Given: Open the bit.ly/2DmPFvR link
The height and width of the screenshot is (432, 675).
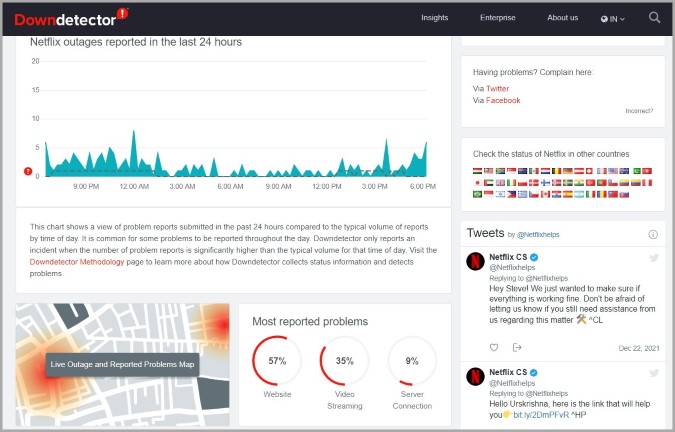Looking at the screenshot, I should (541, 415).
